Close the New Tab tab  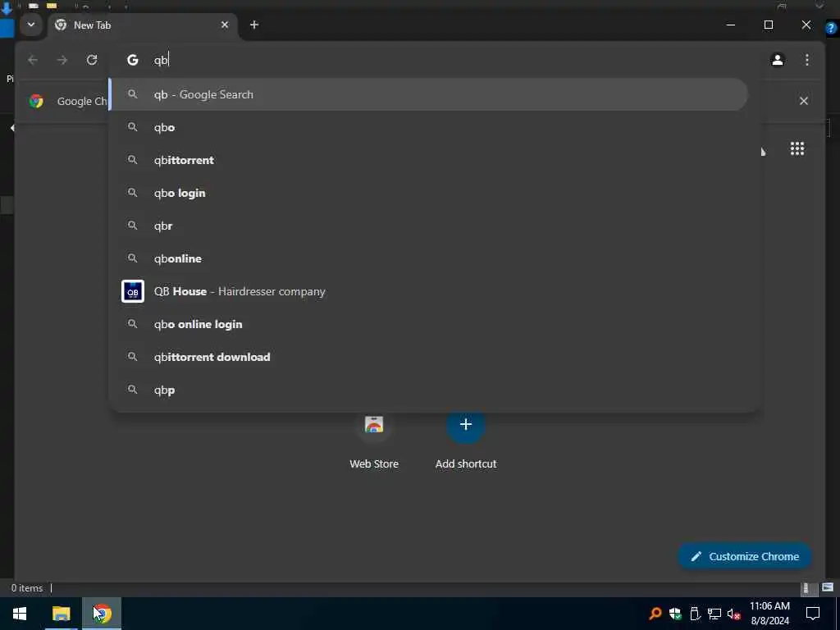(x=225, y=25)
